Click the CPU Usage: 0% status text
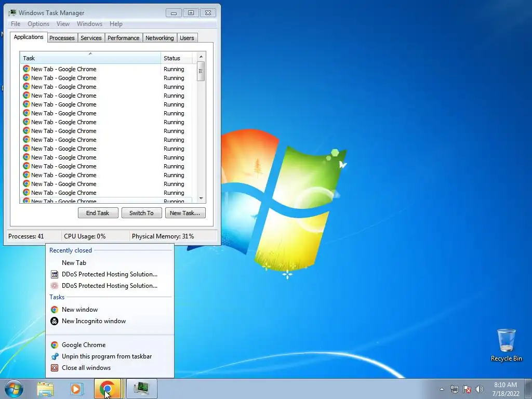The image size is (532, 399). (x=85, y=236)
